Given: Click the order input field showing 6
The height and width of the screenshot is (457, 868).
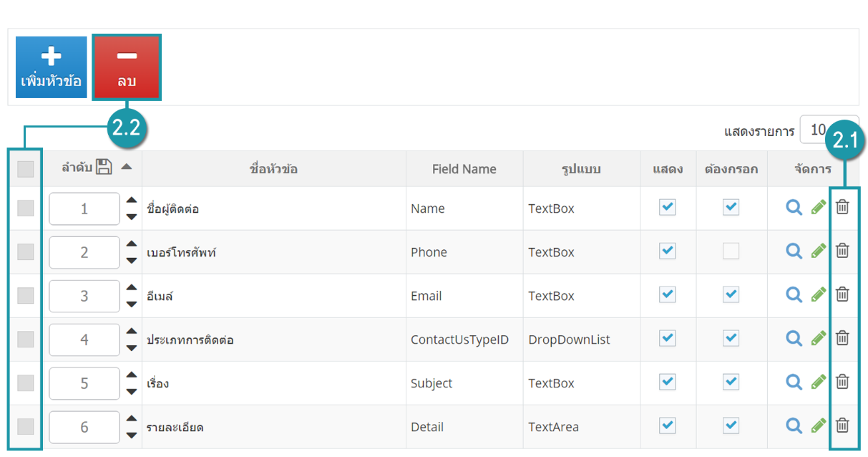Looking at the screenshot, I should (84, 427).
